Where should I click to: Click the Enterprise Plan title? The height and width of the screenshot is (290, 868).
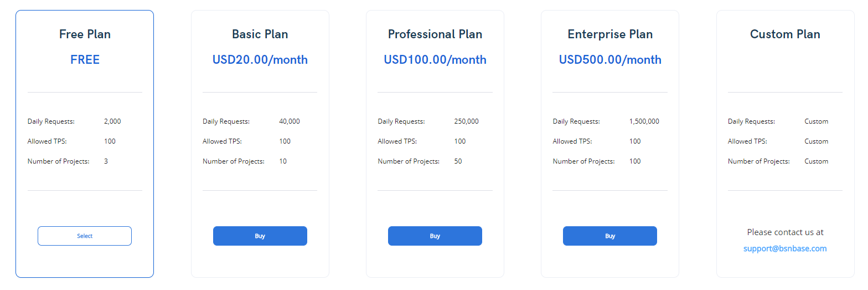[610, 34]
